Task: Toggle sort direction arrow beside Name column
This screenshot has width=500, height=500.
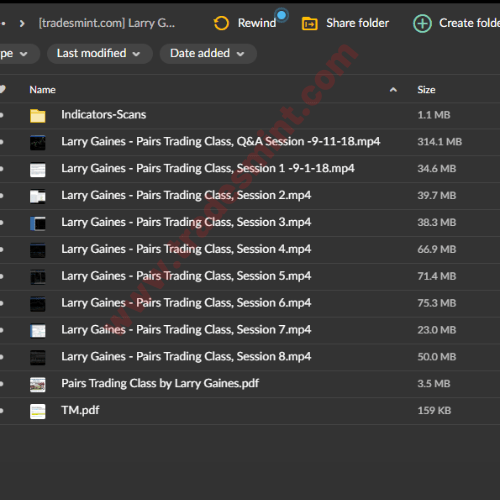Action: pyautogui.click(x=393, y=90)
